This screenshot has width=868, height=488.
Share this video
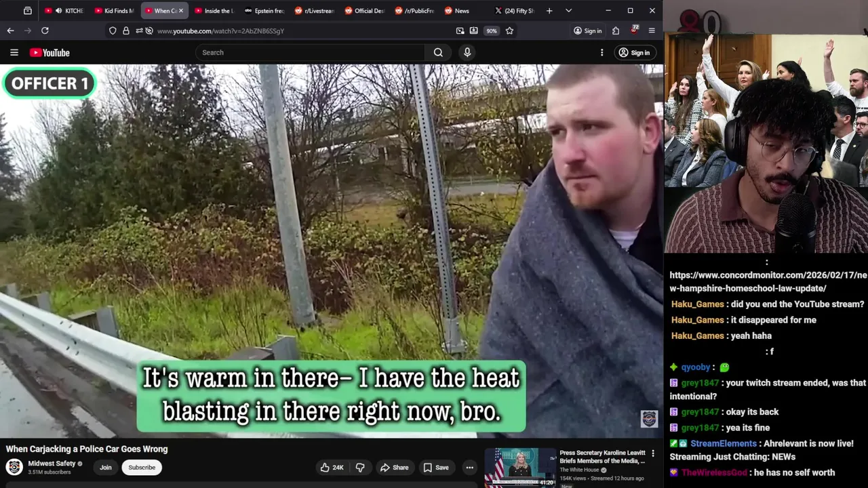[394, 467]
